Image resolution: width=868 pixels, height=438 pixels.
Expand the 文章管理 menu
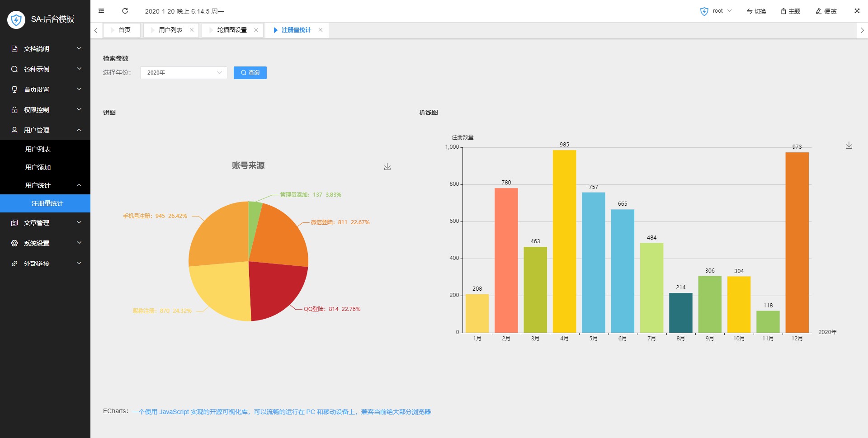click(x=45, y=222)
